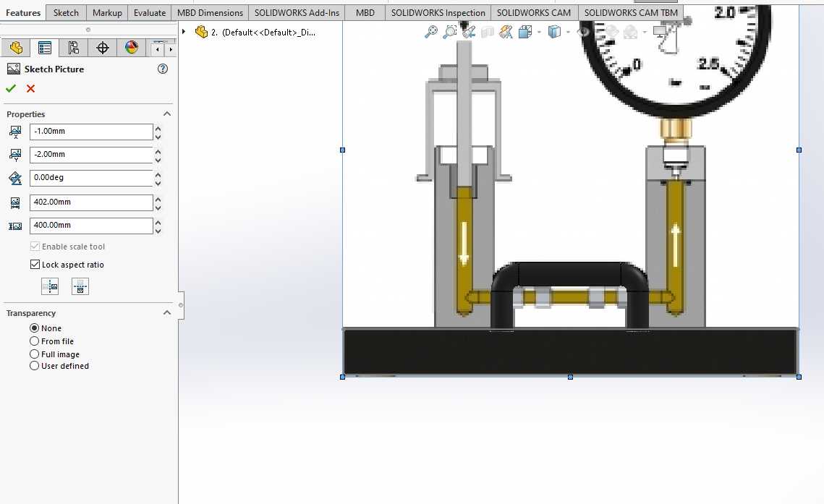Expand the Default part tree node

(x=184, y=32)
